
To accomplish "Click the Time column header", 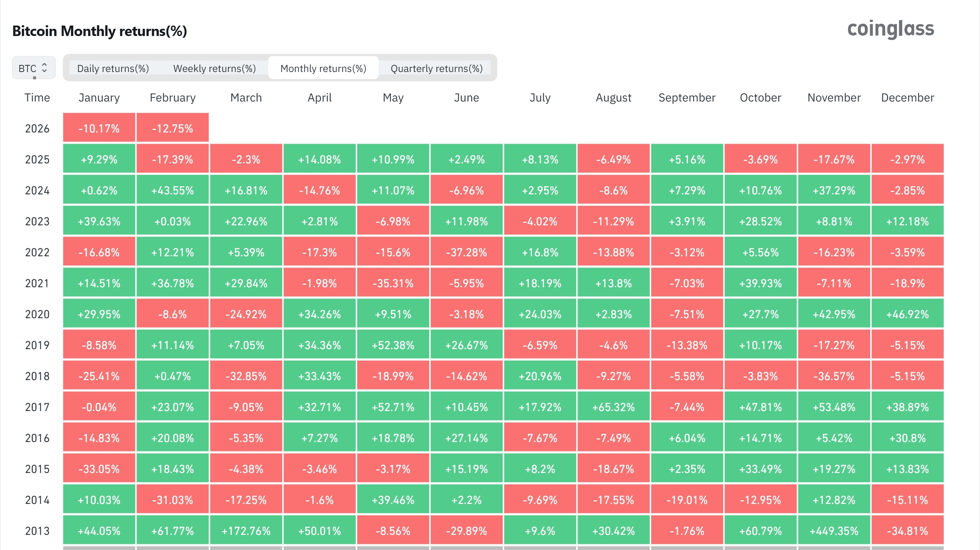I will click(37, 98).
